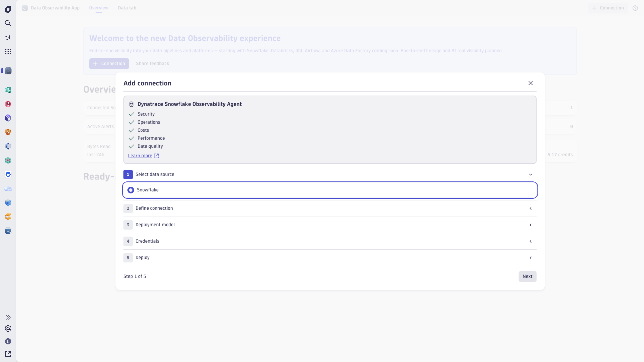
Task: Click the Data quality feature line
Action: (150, 146)
